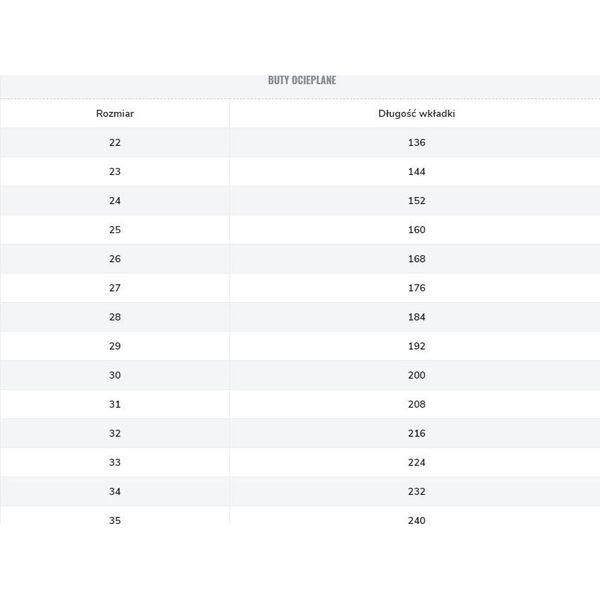Click insole length value 232
Image resolution: width=600 pixels, height=600 pixels.
click(x=416, y=492)
